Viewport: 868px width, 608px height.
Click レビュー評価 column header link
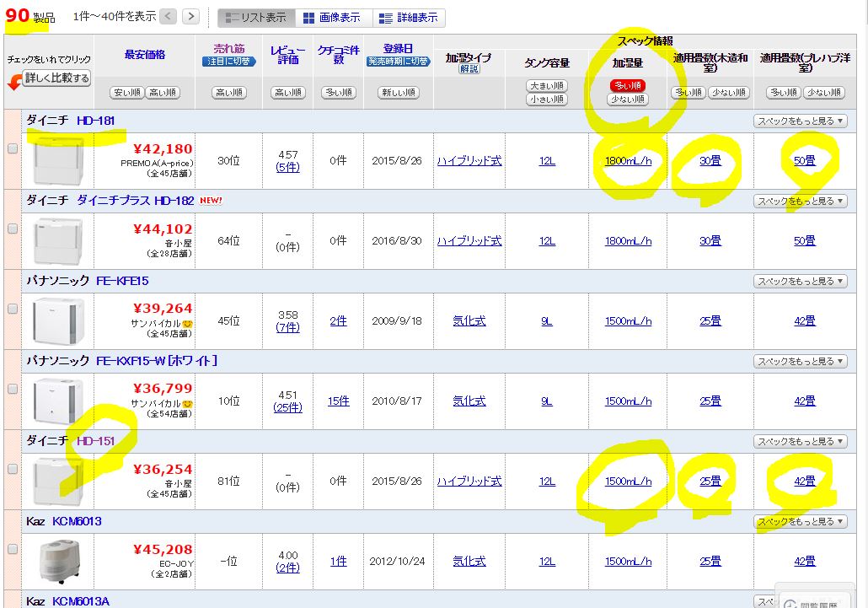click(x=288, y=54)
